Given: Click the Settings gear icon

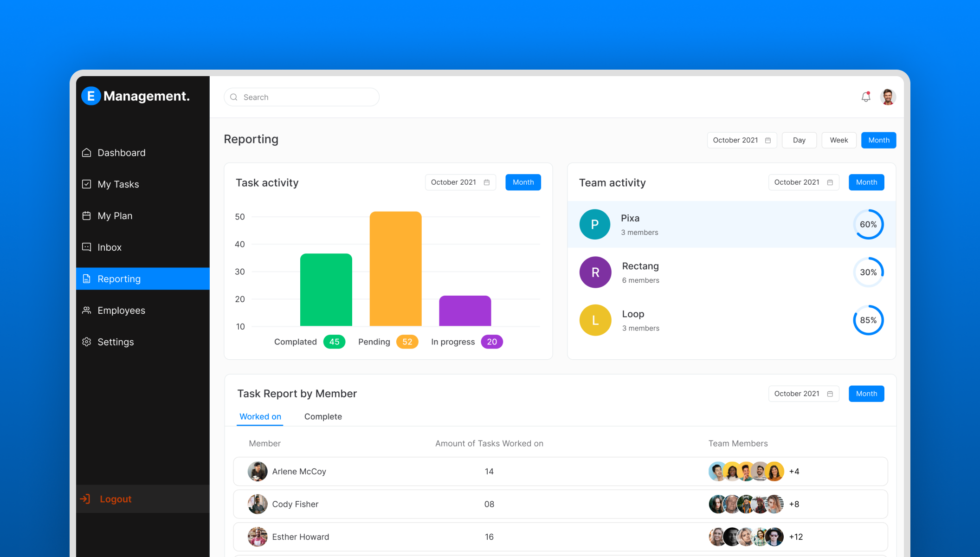Looking at the screenshot, I should (87, 342).
